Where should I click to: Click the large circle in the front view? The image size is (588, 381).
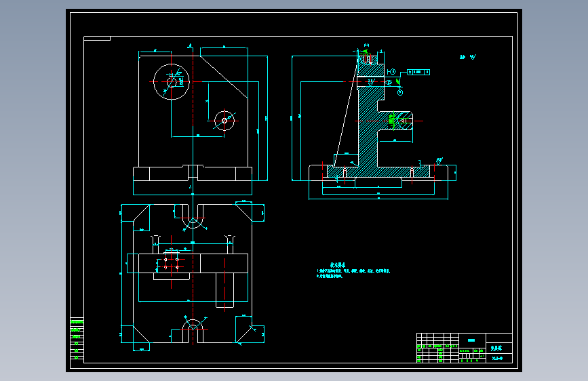click(172, 82)
